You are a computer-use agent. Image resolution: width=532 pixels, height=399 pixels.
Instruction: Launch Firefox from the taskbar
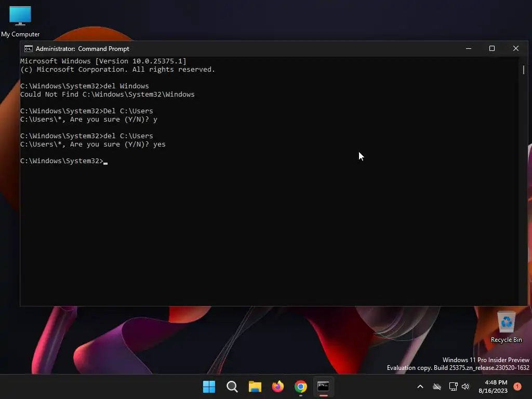[278, 387]
